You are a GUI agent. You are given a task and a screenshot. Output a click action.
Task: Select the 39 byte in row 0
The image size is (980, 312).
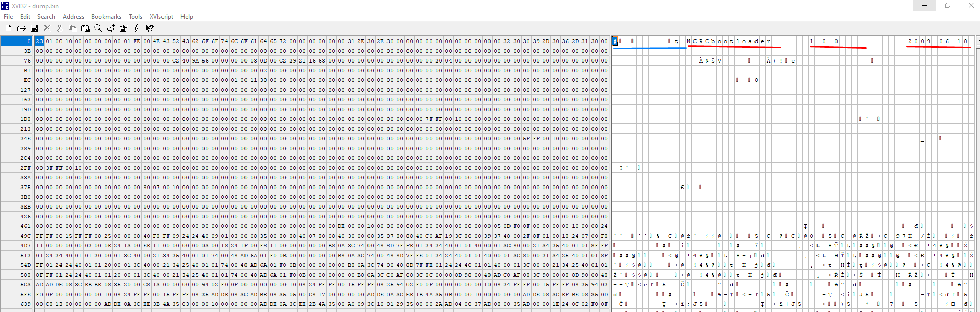tap(536, 41)
